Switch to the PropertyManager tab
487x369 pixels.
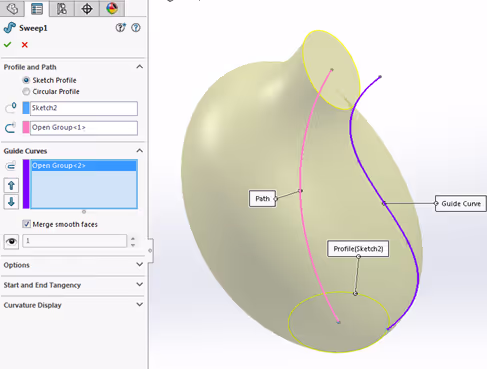click(37, 8)
